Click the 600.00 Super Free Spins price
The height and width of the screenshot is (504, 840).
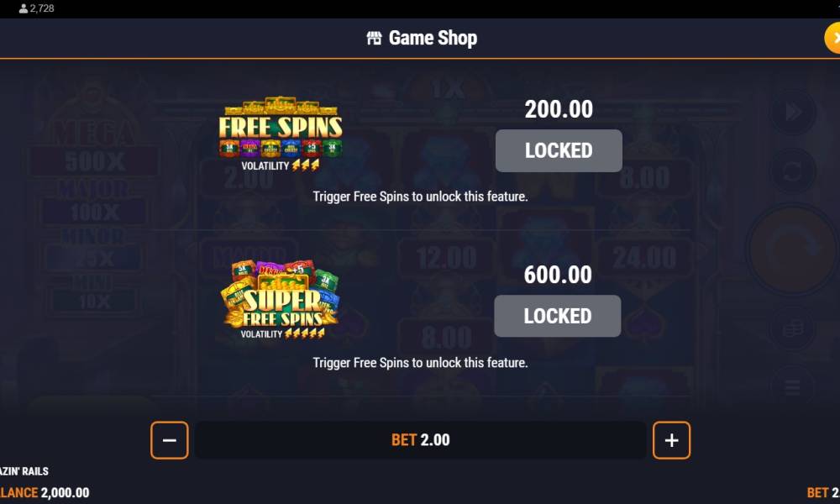(x=558, y=275)
